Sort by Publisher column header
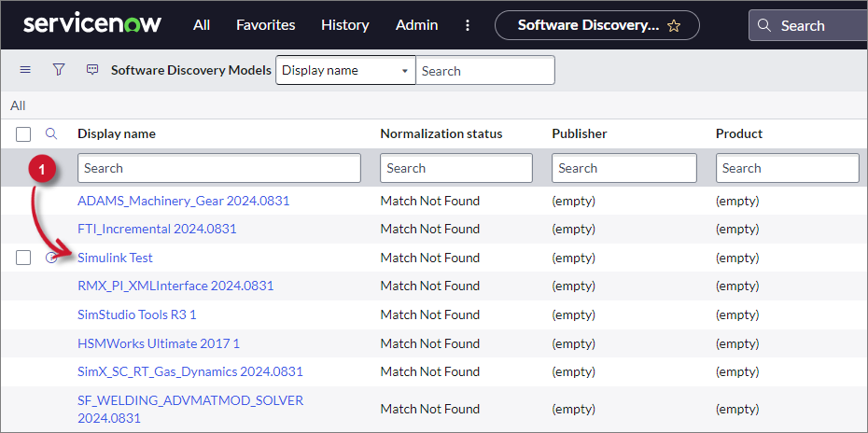Viewport: 868px width, 433px height. coord(579,133)
